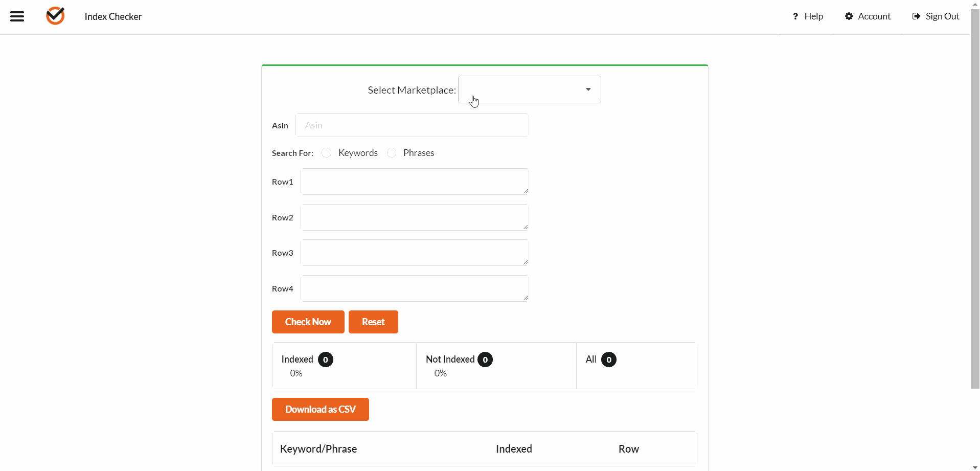
Task: Click the scrollbar down arrow
Action: [975, 467]
